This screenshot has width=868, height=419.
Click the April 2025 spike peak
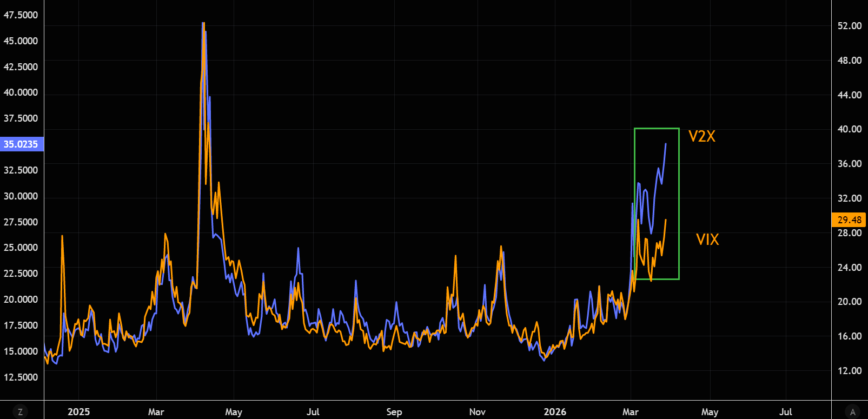[203, 24]
